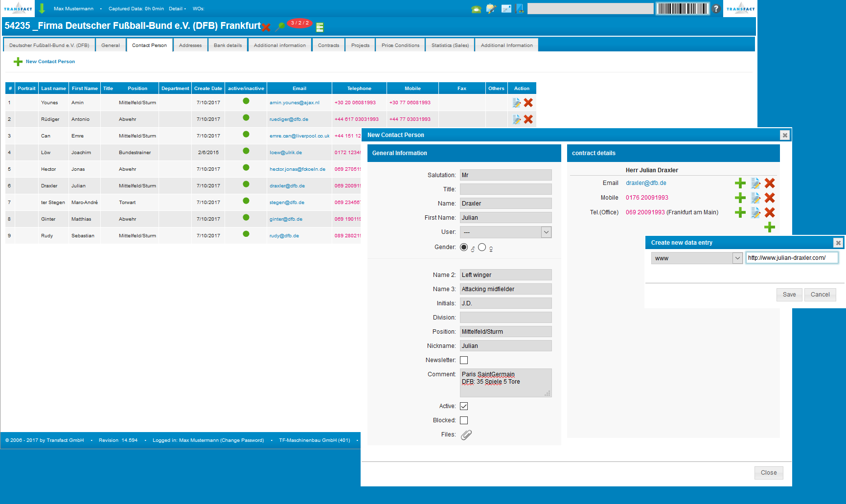Image resolution: width=846 pixels, height=504 pixels.
Task: Click the top search input field
Action: 590,9
